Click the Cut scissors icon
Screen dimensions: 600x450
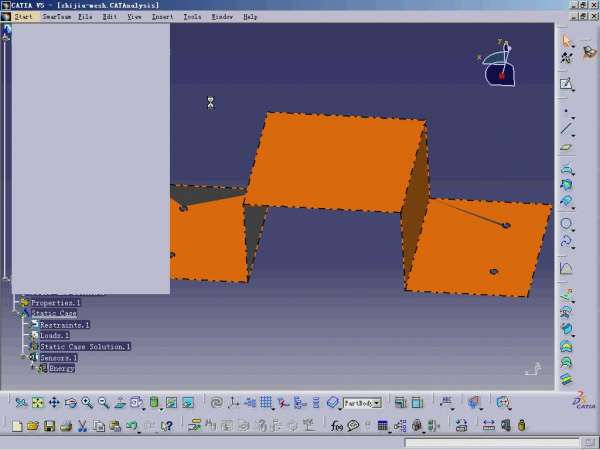[x=83, y=426]
